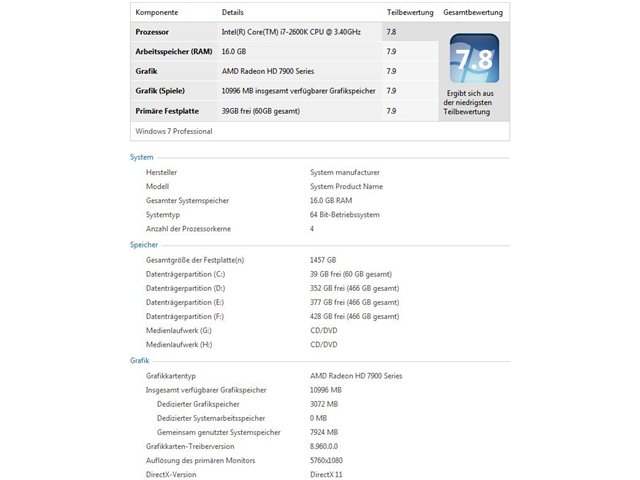Click the Teilbewertung column header
Image resolution: width=640 pixels, height=480 pixels.
[410, 12]
